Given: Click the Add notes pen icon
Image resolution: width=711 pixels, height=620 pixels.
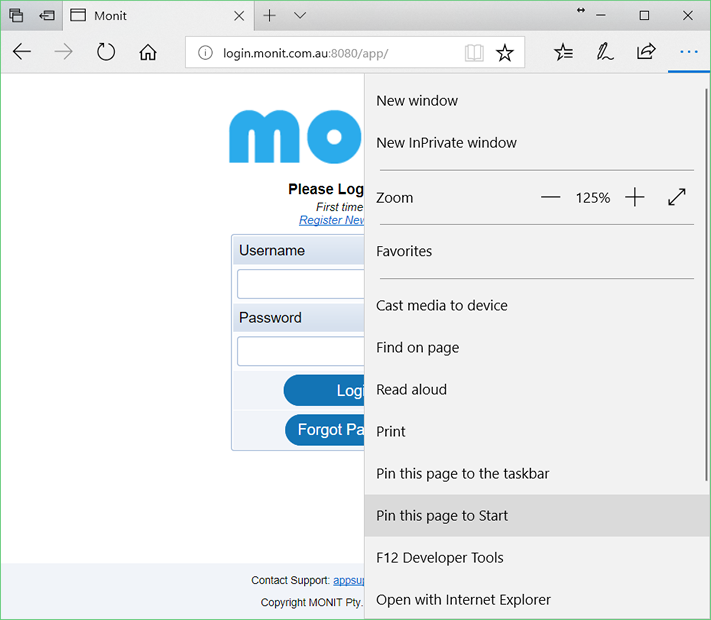Looking at the screenshot, I should tap(604, 52).
